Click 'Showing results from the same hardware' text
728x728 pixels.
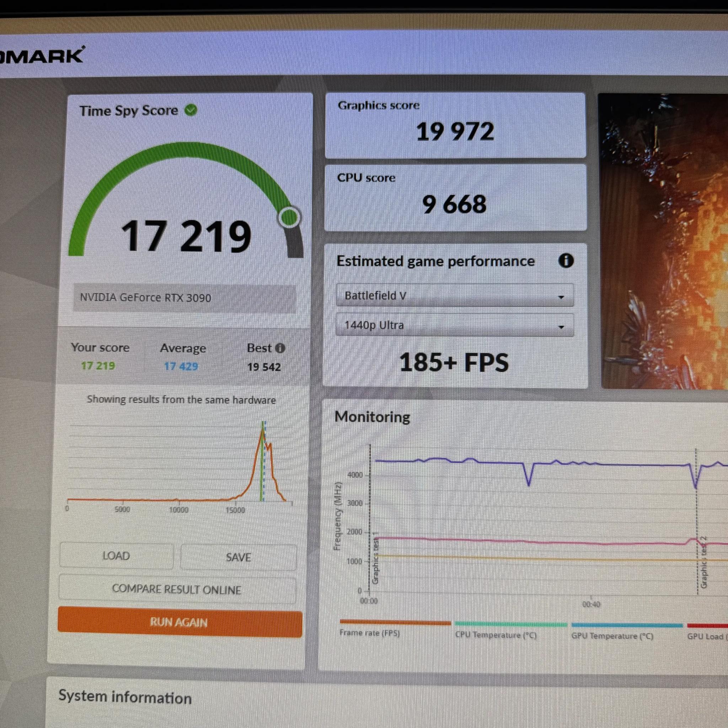point(181,400)
